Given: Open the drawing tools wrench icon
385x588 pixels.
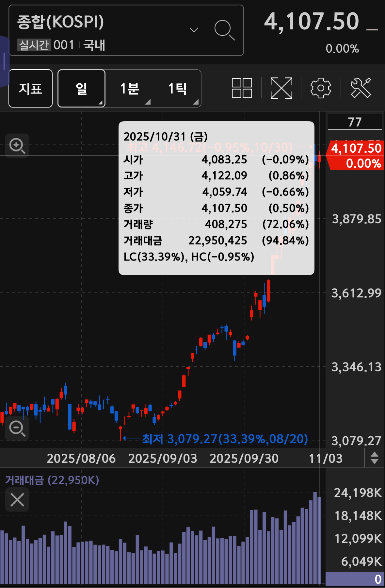Looking at the screenshot, I should coord(361,88).
